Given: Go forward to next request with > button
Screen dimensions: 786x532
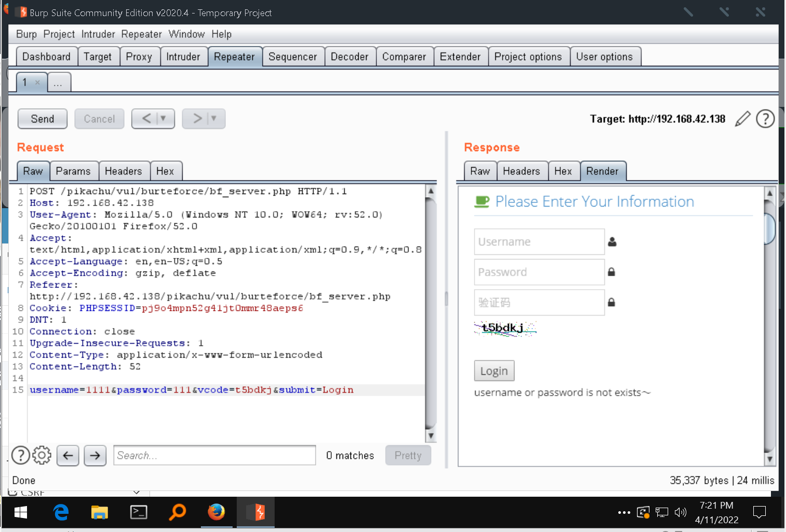Looking at the screenshot, I should point(197,119).
